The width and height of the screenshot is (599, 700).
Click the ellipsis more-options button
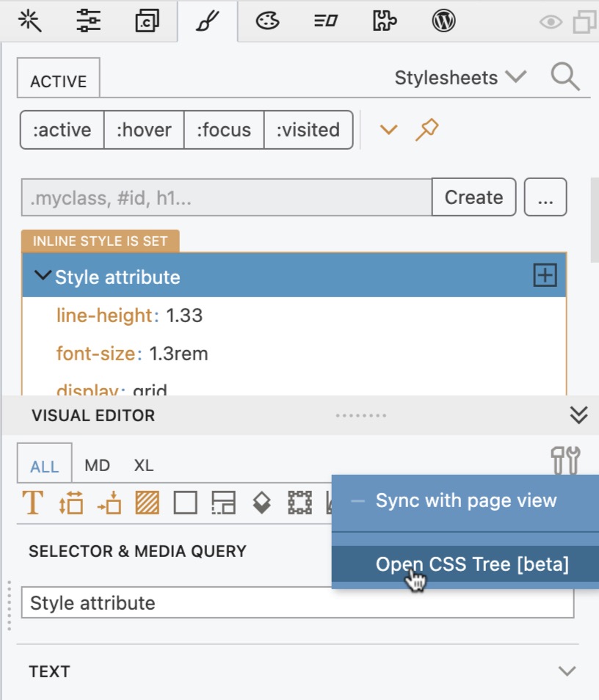point(545,197)
